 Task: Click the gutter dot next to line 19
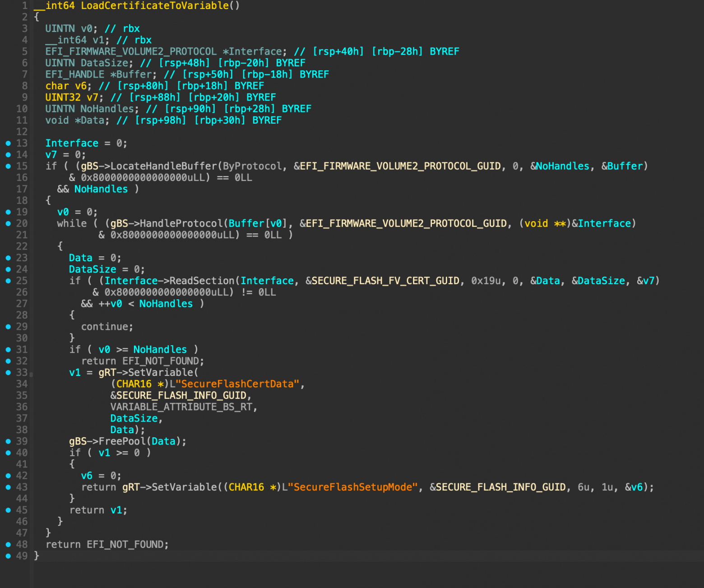tap(8, 212)
